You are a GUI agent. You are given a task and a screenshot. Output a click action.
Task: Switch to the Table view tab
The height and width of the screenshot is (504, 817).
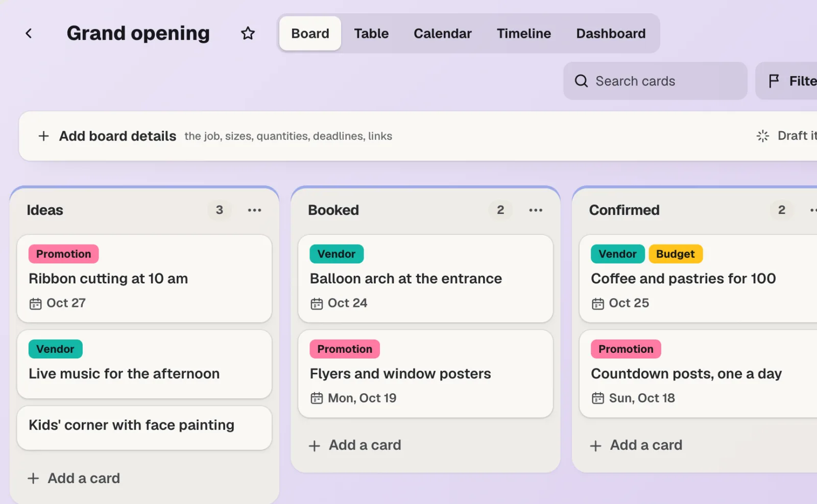pyautogui.click(x=371, y=34)
